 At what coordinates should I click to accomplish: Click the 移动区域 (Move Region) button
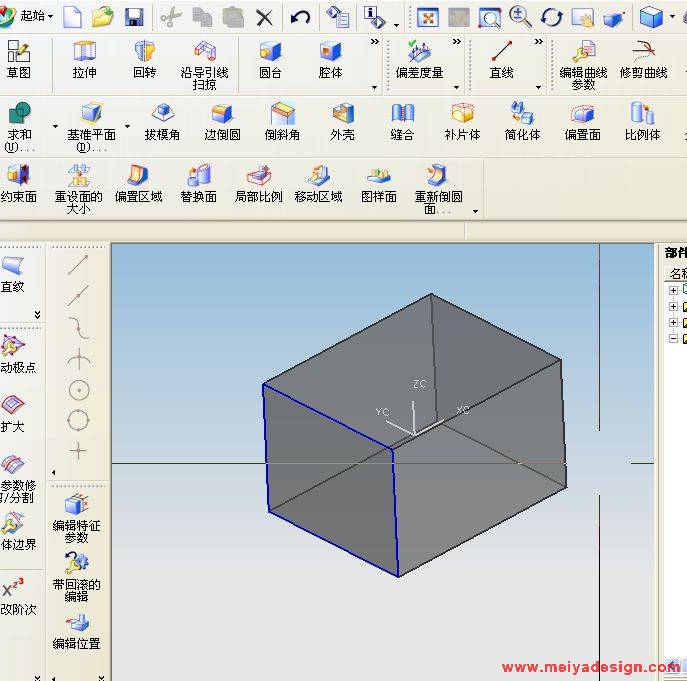pyautogui.click(x=318, y=183)
